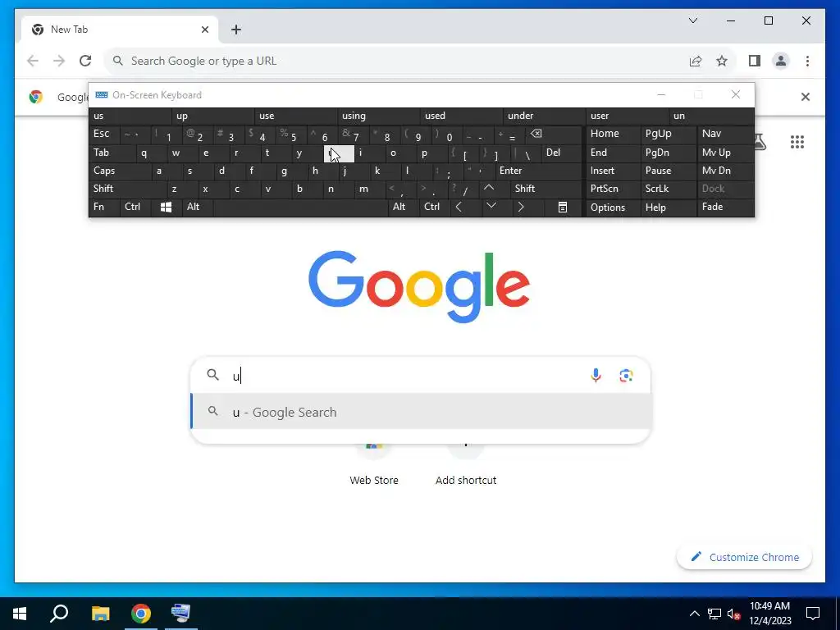Open Windows taskbar search
Screen dimensions: 840x630
point(59,613)
